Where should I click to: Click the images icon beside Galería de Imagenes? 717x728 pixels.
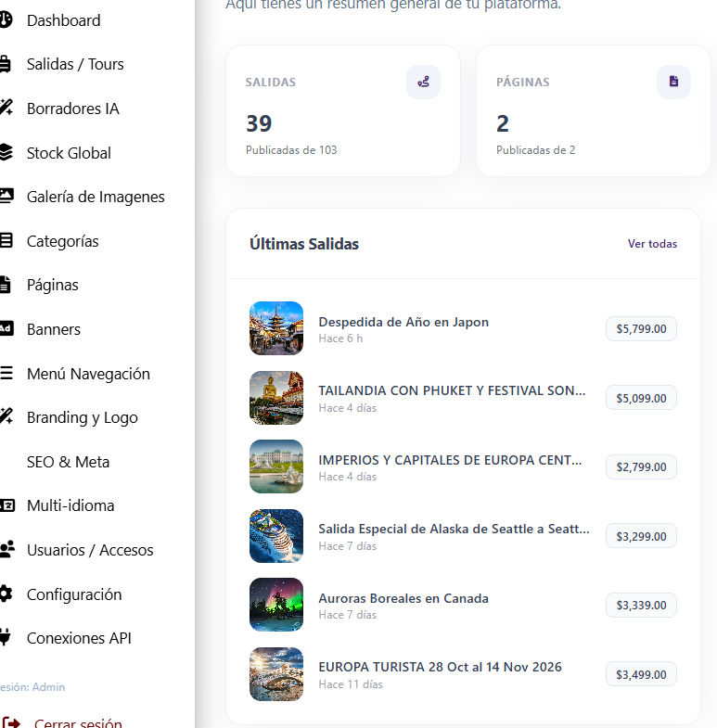tap(6, 196)
